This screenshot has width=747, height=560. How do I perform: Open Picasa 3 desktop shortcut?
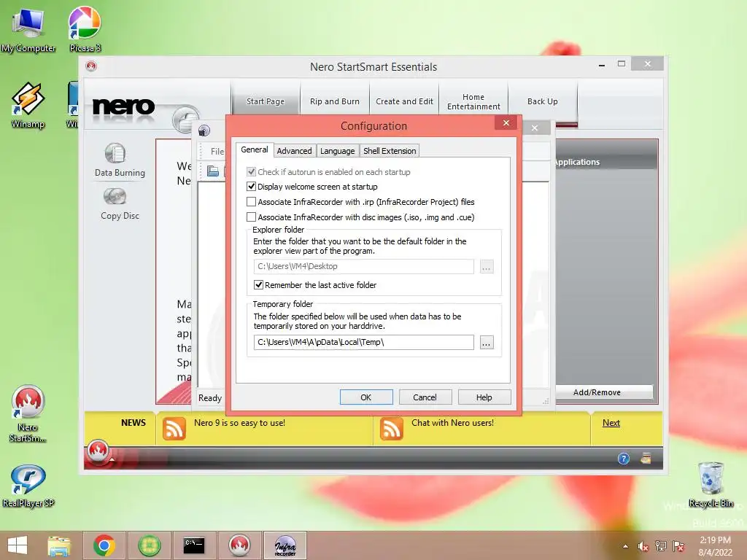click(x=85, y=29)
